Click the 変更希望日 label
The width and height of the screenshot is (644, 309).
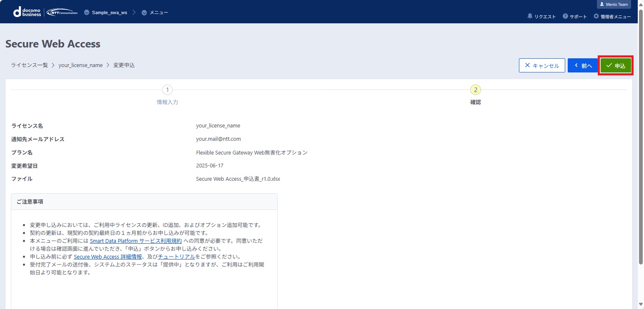pyautogui.click(x=25, y=166)
